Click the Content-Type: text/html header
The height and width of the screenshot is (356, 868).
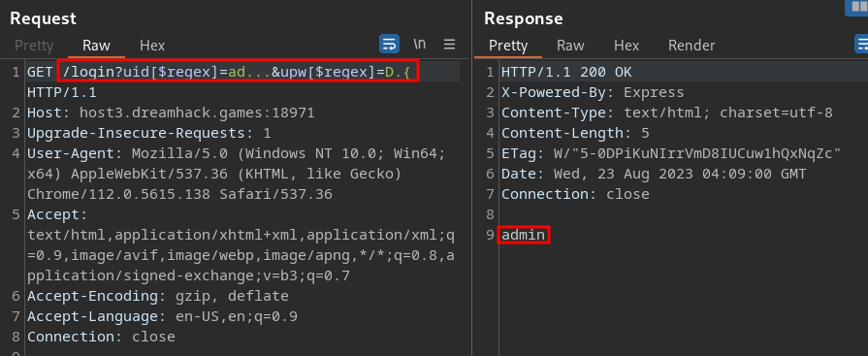[667, 113]
